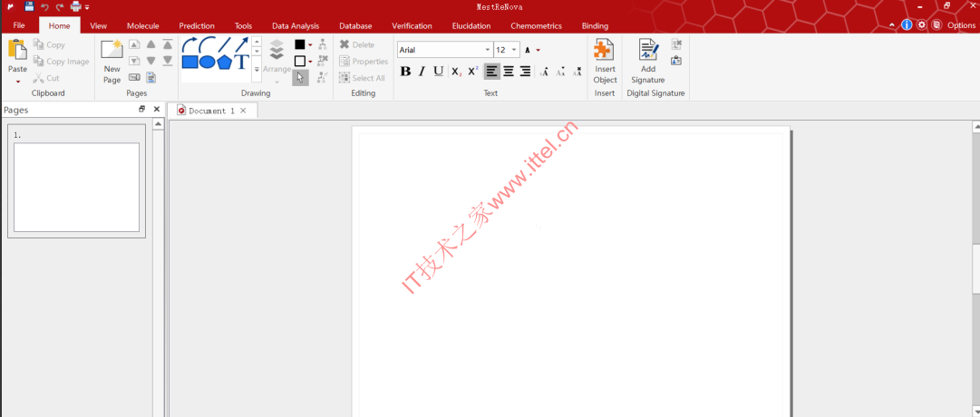Paste clipboard content with the Paste icon
980x417 pixels.
point(17,51)
